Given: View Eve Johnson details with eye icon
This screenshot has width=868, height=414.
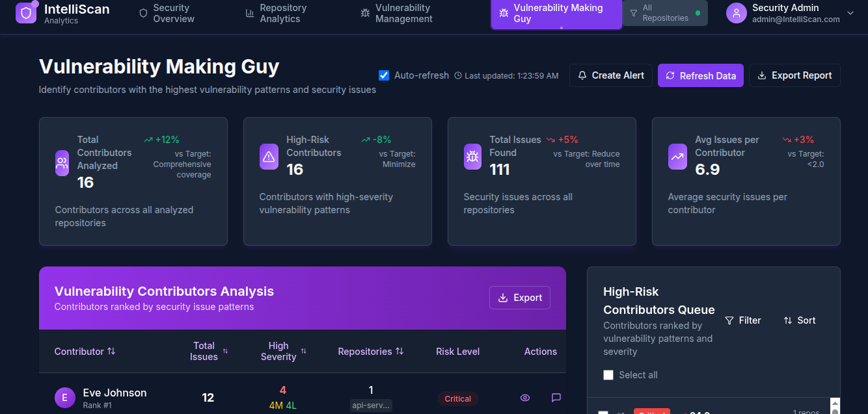Looking at the screenshot, I should (525, 398).
